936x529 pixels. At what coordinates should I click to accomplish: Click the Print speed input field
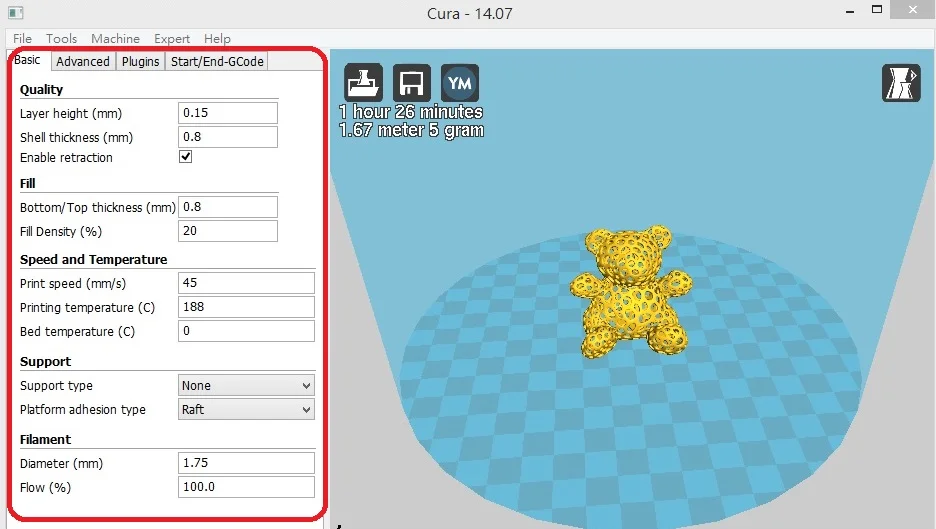[x=246, y=283]
